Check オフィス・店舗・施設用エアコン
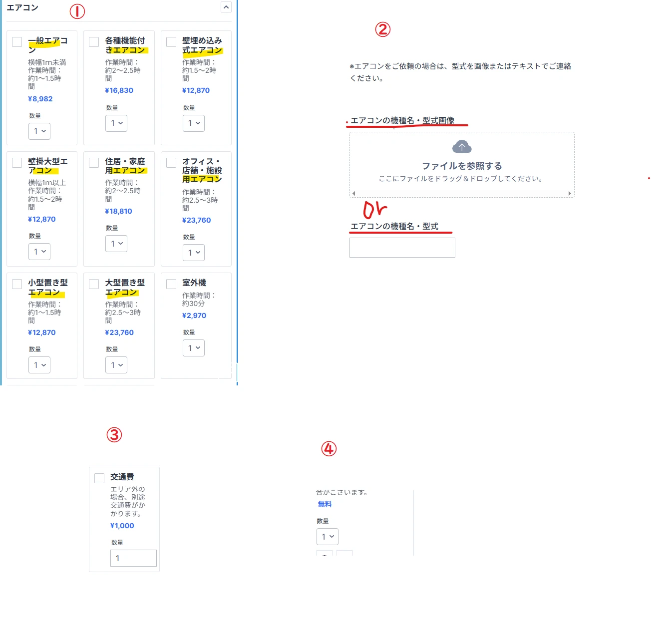This screenshot has height=644, width=668. (171, 162)
